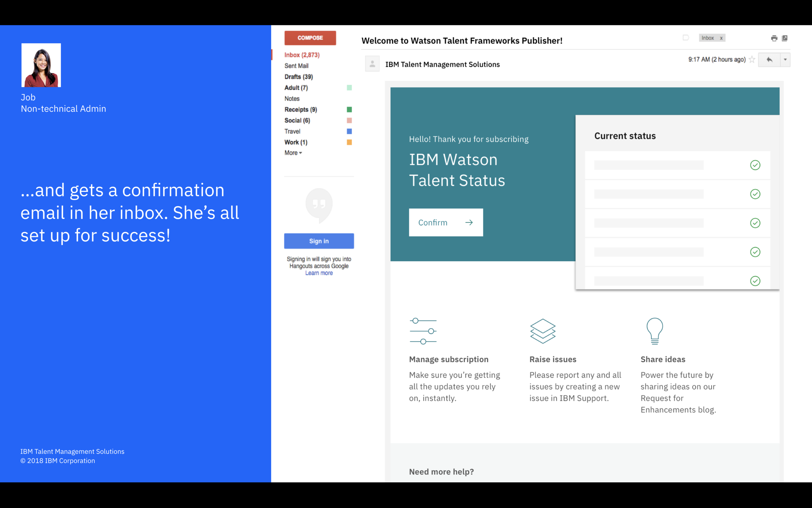Click the blue Sign in button

[319, 241]
